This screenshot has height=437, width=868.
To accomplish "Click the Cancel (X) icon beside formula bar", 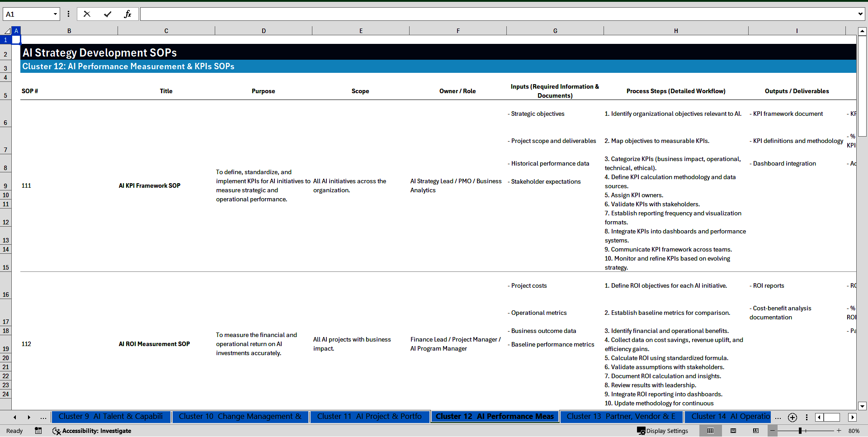I will click(x=87, y=14).
